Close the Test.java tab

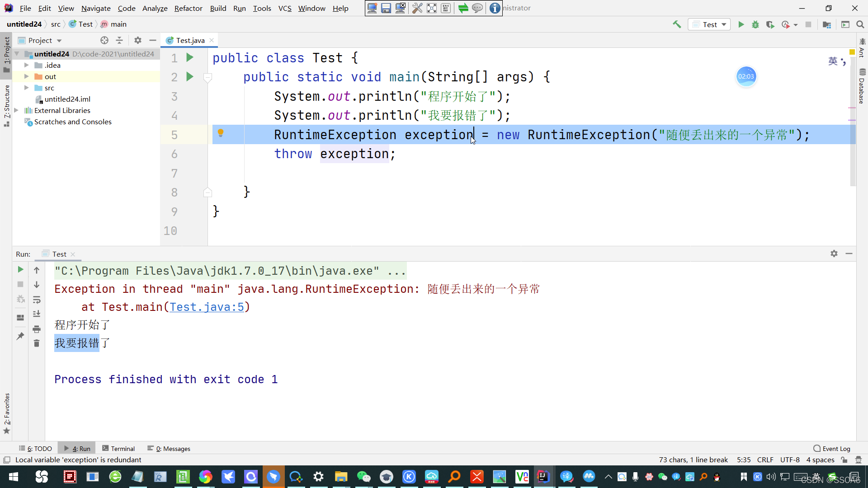coord(212,40)
